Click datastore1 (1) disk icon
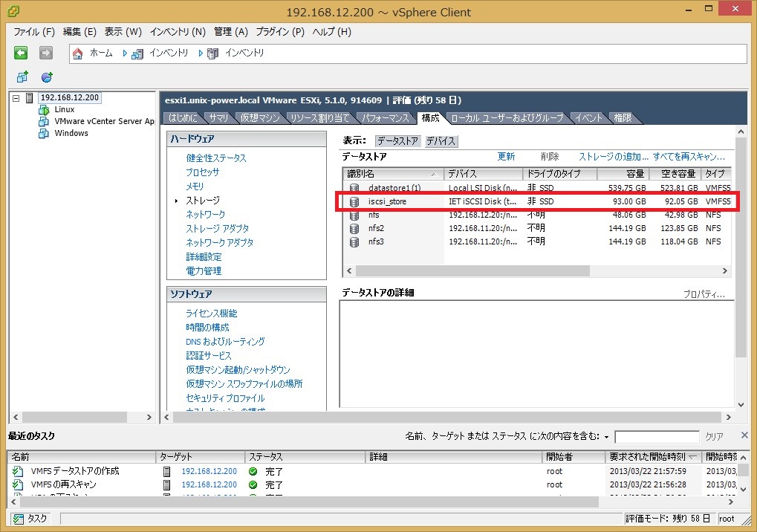Image resolution: width=757 pixels, height=532 pixels. 354,188
